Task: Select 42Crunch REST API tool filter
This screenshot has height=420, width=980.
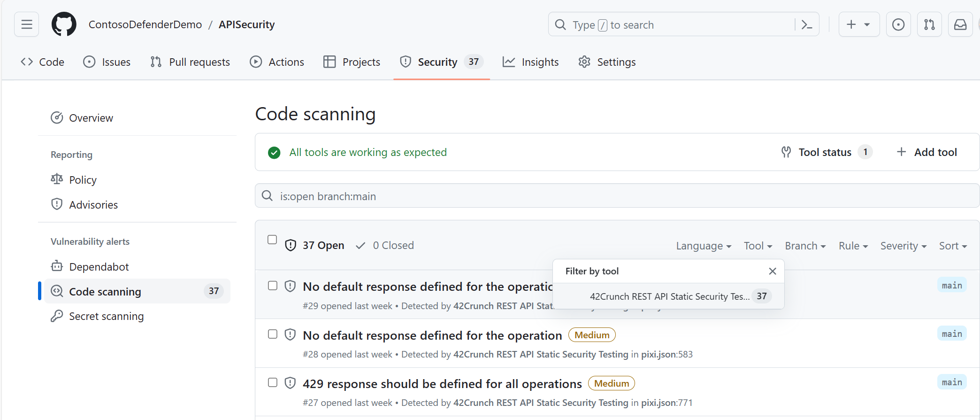Action: click(x=669, y=296)
